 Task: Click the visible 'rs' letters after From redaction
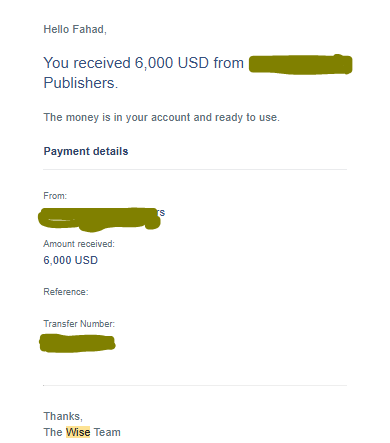pos(161,212)
